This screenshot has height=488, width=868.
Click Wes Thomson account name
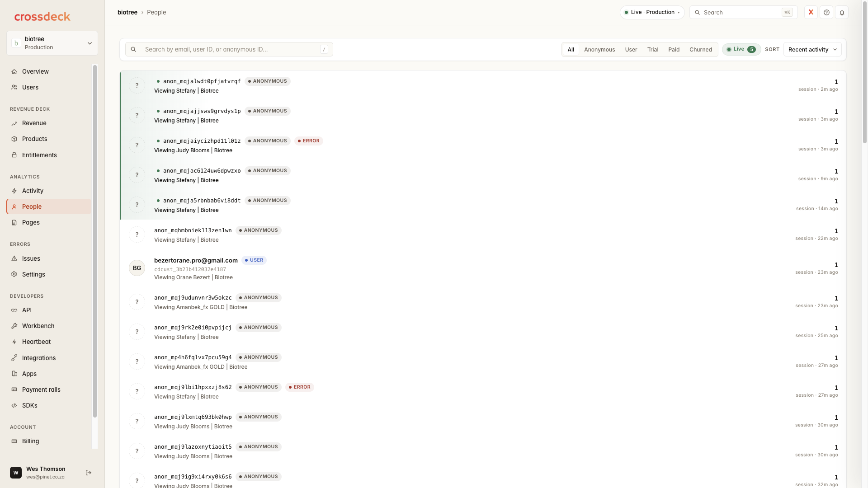pos(46,469)
